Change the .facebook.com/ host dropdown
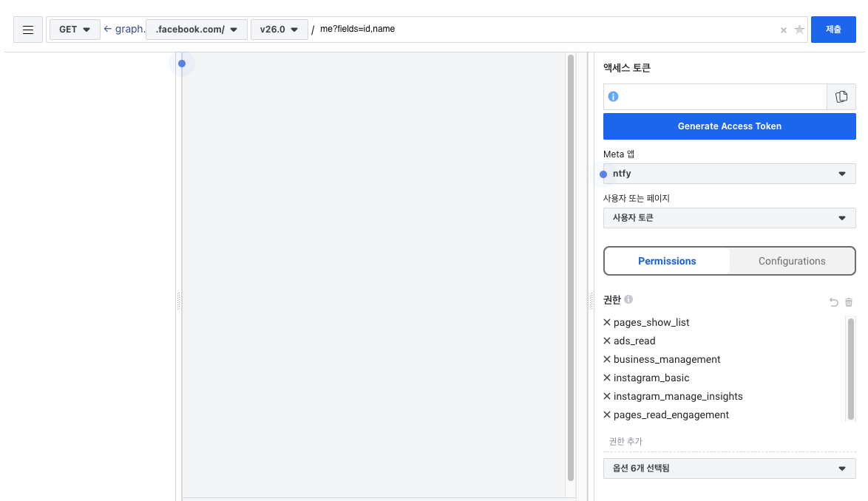Image resolution: width=868 pixels, height=501 pixels. click(x=197, y=30)
